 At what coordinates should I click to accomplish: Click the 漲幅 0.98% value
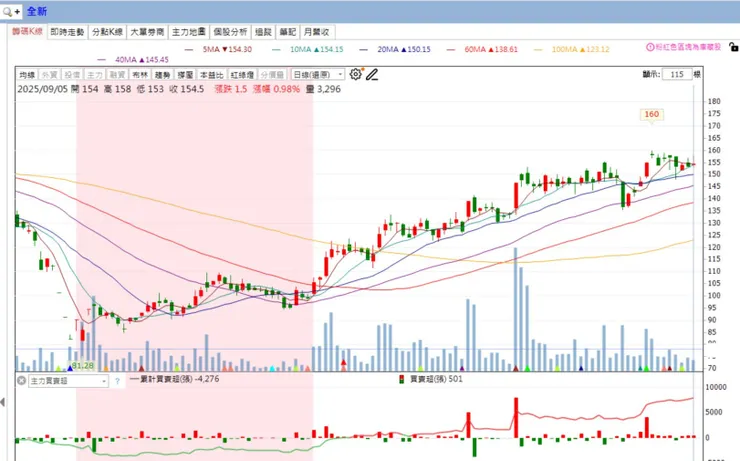click(276, 89)
